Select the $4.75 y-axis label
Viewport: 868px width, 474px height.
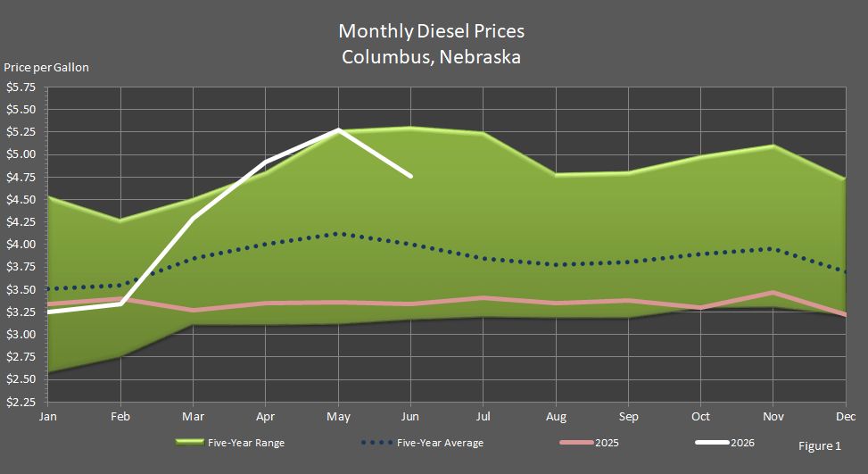tap(21, 178)
